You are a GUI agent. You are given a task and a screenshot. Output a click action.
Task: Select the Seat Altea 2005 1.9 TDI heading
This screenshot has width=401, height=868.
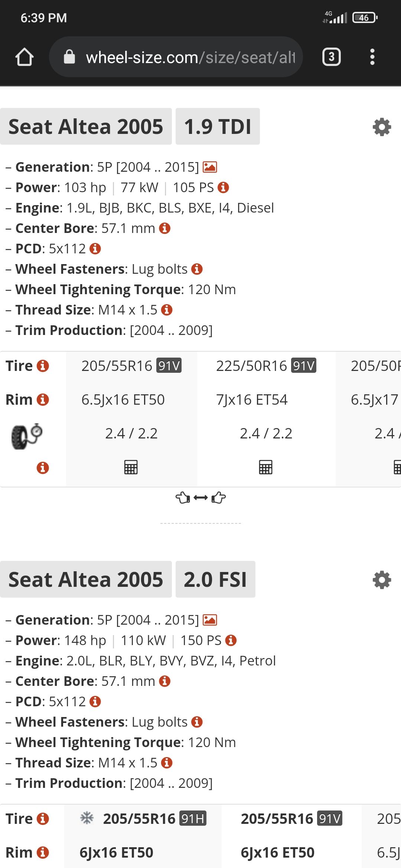pyautogui.click(x=86, y=126)
